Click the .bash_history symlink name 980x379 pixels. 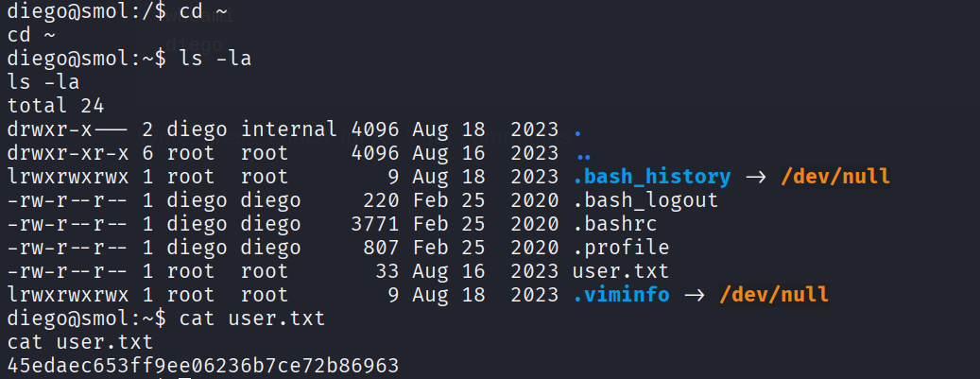coord(652,177)
